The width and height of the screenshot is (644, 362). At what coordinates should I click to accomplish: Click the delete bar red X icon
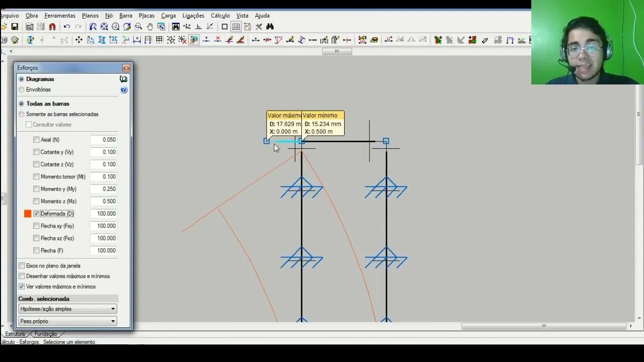[x=267, y=40]
